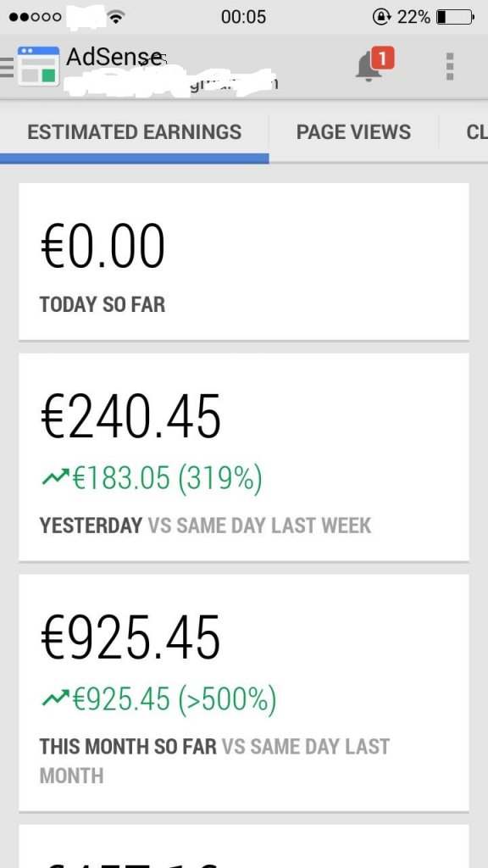The height and width of the screenshot is (868, 488).
Task: Switch to the Page Views tab
Action: coord(353,132)
